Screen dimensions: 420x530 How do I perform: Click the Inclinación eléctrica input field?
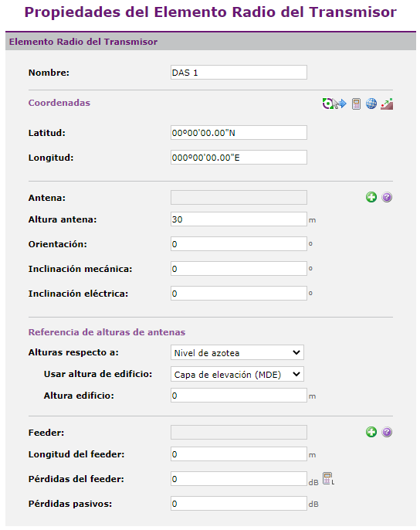239,293
